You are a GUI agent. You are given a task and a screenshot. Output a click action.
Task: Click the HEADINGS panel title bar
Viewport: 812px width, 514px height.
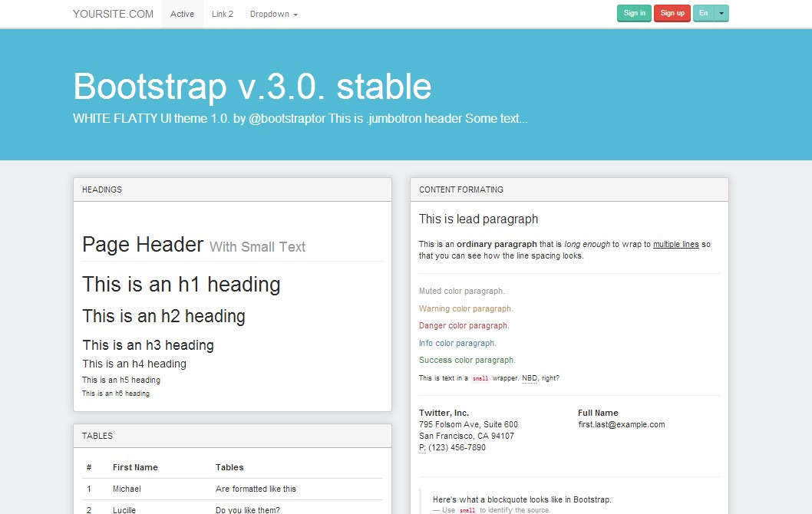point(232,189)
